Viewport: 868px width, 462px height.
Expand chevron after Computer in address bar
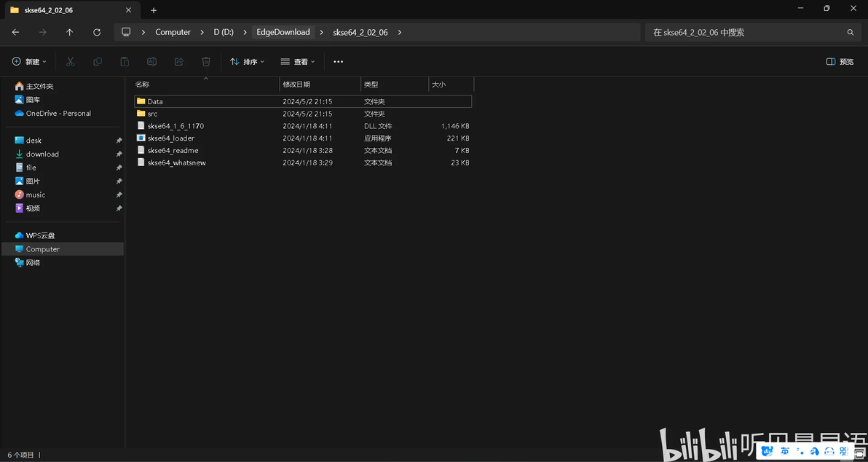tap(202, 32)
